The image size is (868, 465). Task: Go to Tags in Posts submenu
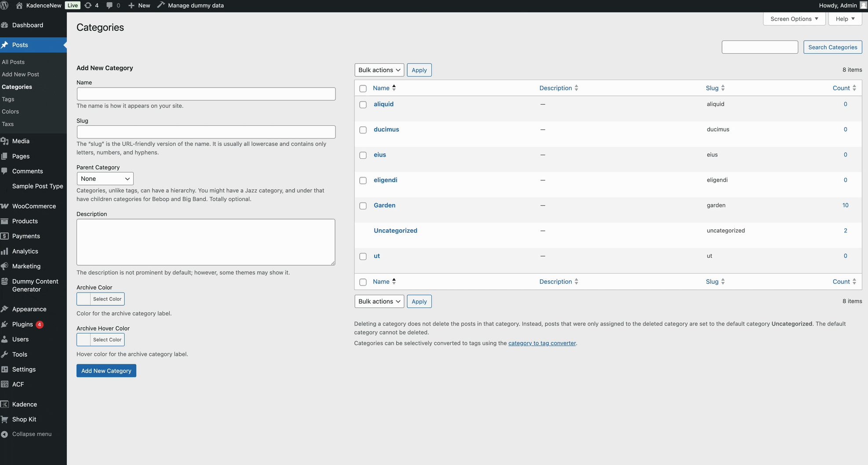(x=8, y=99)
